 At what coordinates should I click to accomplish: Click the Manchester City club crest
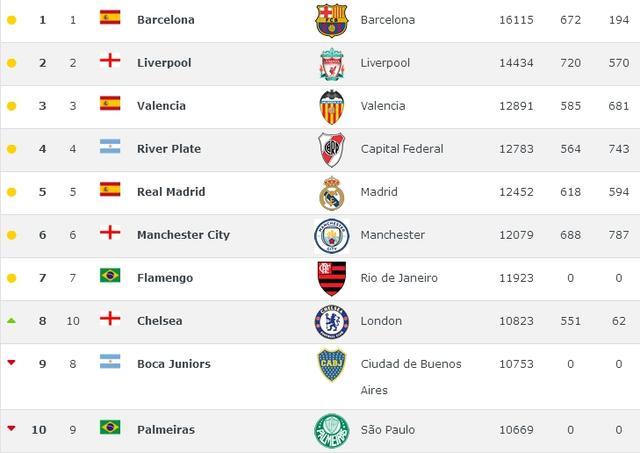pos(332,236)
